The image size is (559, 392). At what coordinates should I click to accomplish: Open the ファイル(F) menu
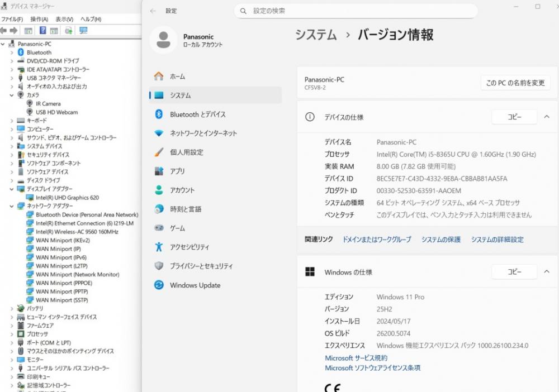pos(12,19)
